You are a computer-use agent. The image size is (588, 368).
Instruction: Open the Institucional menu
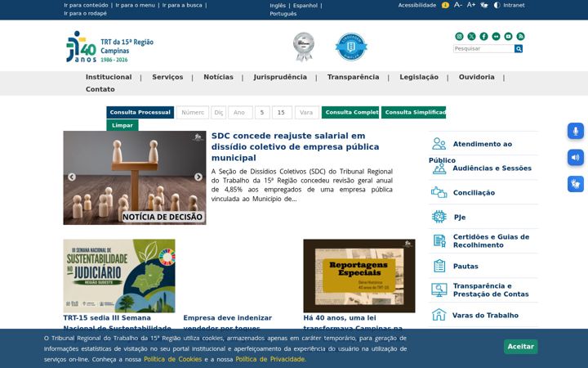(109, 77)
